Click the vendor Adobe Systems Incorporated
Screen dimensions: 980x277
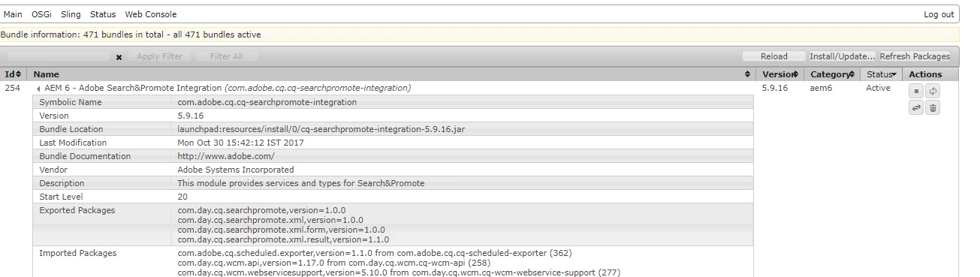pos(236,170)
